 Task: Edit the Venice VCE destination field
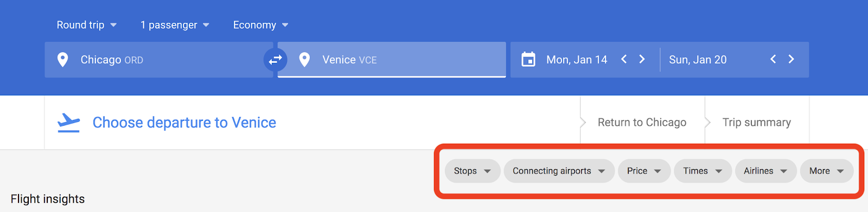pyautogui.click(x=392, y=60)
